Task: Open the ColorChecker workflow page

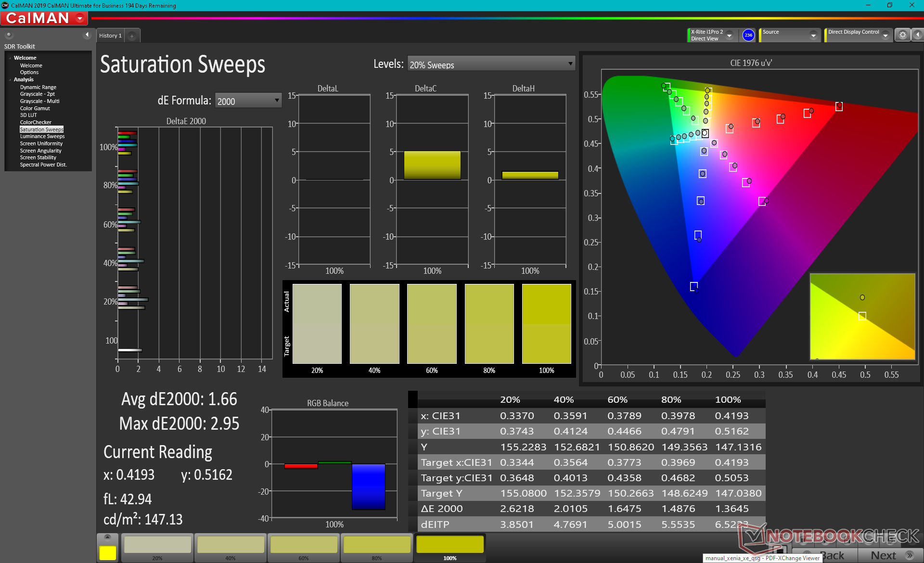Action: (x=36, y=122)
